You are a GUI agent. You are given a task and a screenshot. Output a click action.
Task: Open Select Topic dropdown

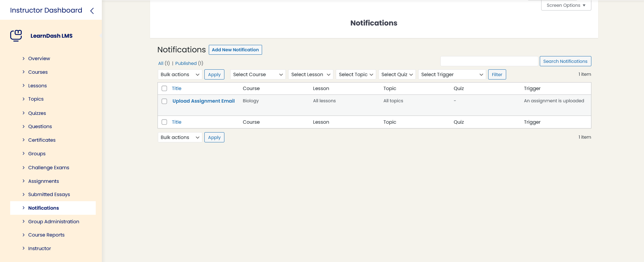coord(356,74)
